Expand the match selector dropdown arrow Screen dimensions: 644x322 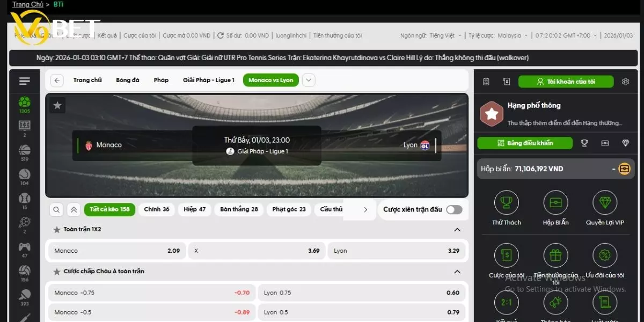click(x=309, y=80)
